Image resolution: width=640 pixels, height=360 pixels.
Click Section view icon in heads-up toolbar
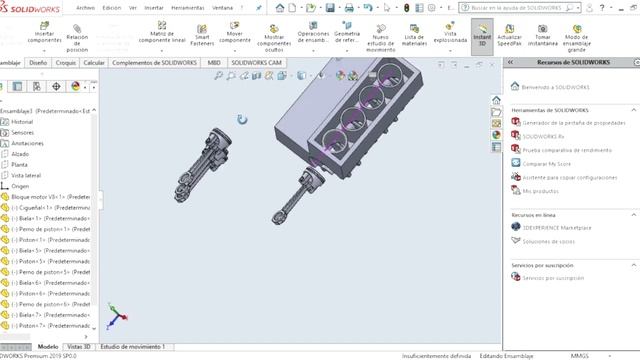256,75
